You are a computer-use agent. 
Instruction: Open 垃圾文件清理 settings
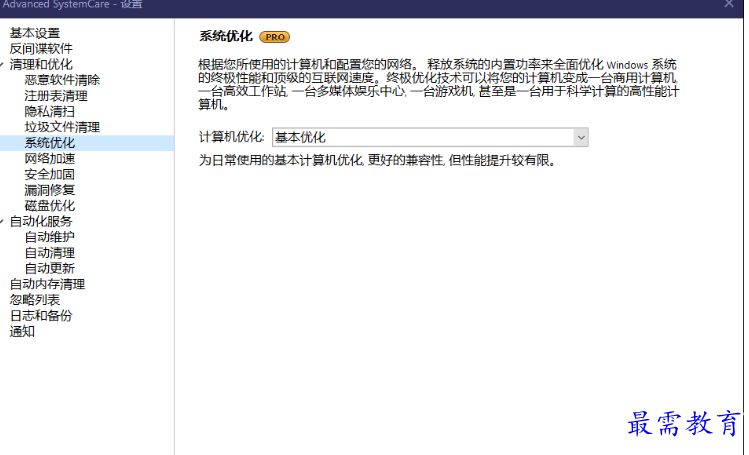click(x=62, y=127)
